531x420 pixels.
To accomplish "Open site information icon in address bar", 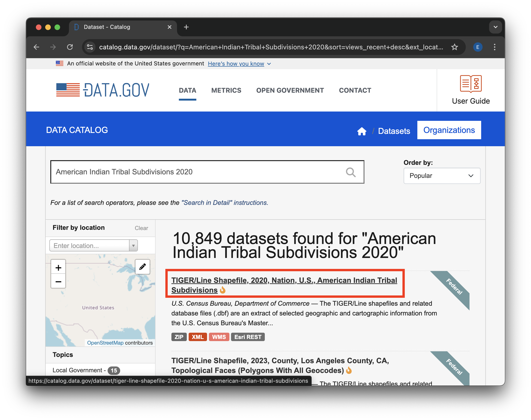I will [90, 47].
